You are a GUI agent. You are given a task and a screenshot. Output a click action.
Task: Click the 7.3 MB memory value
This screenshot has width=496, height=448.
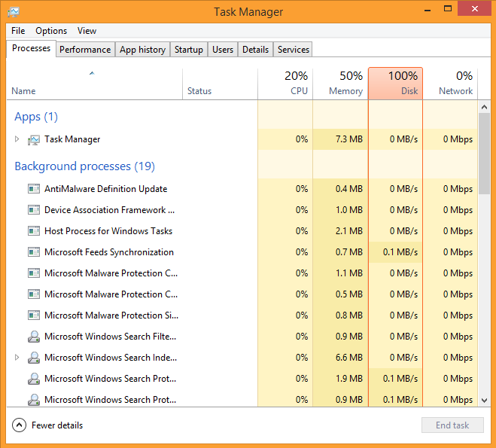point(349,139)
